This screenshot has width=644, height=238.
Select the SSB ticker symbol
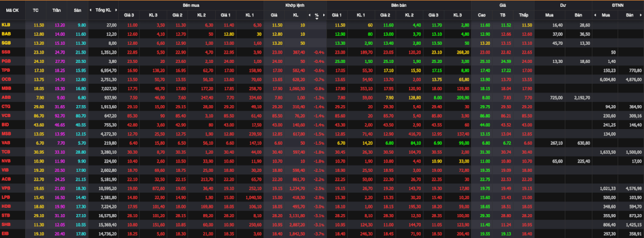(x=6, y=52)
